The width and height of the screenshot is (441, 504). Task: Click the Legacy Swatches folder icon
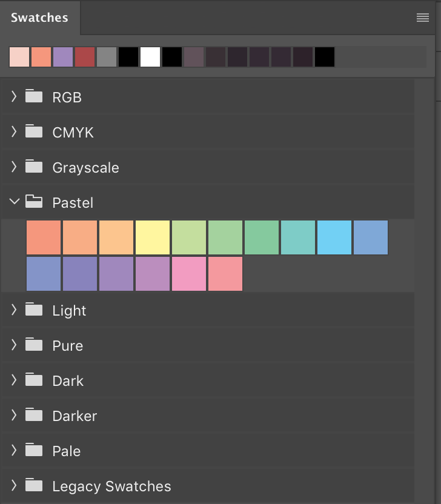(x=32, y=485)
